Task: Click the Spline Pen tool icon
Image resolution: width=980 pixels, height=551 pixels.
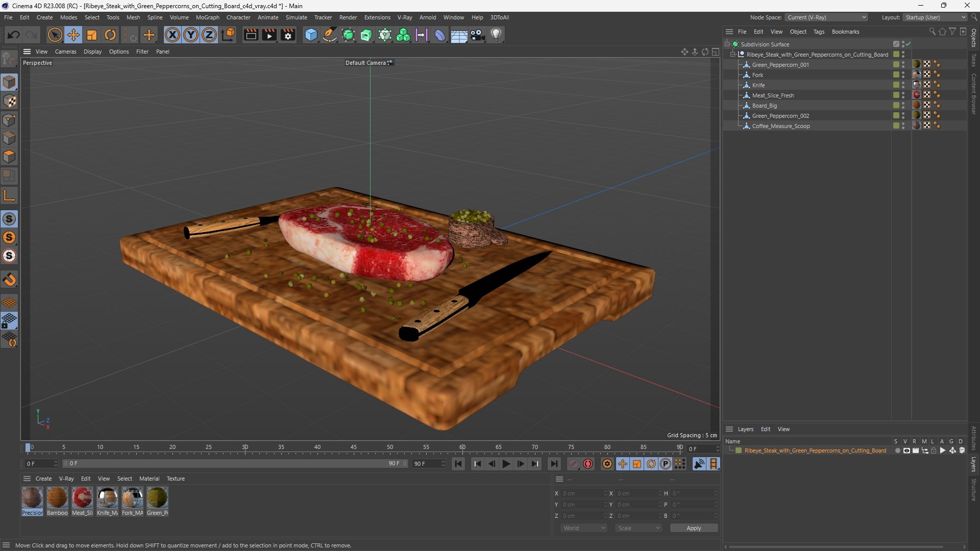Action: [330, 35]
